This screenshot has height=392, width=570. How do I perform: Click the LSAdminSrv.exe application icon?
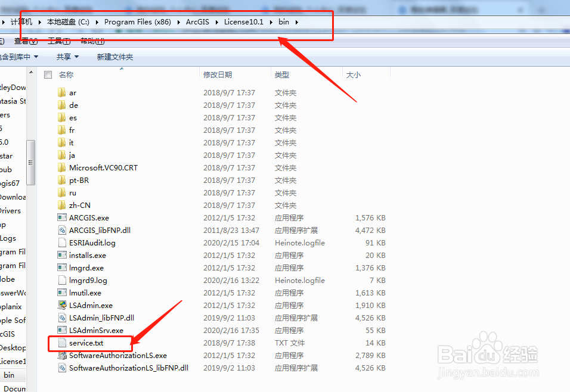[62, 330]
